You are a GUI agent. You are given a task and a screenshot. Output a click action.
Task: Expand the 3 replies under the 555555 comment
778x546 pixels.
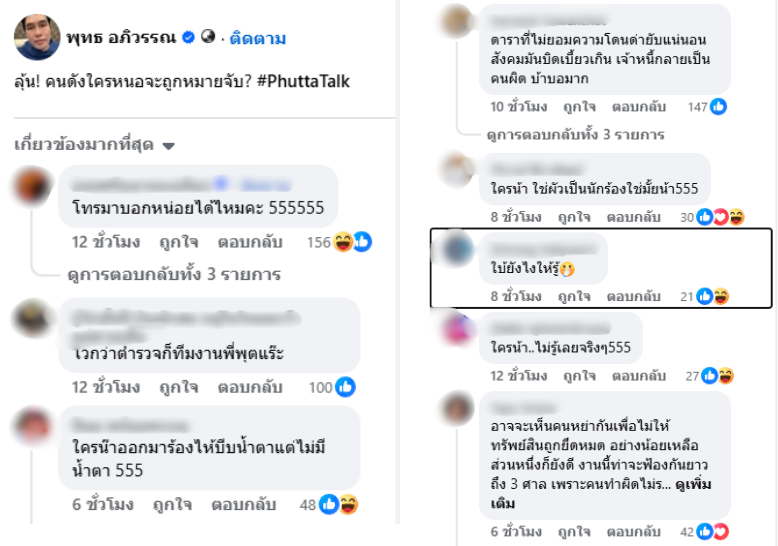tap(174, 274)
